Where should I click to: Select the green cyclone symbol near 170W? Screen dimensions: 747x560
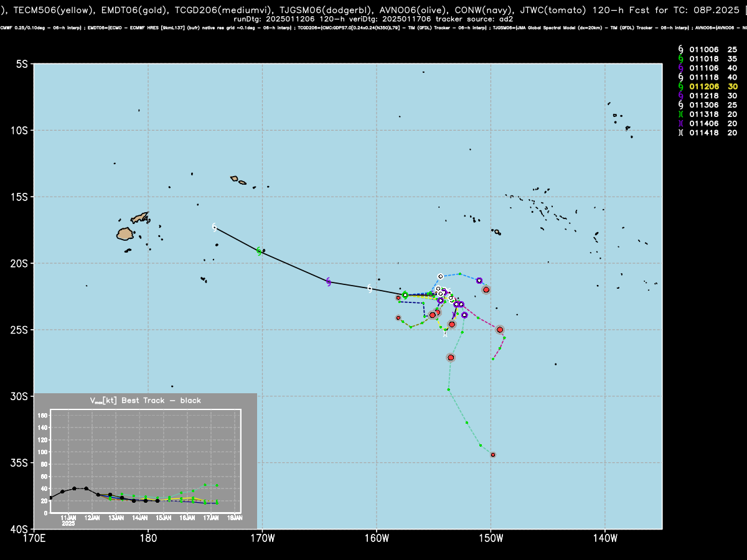point(259,251)
